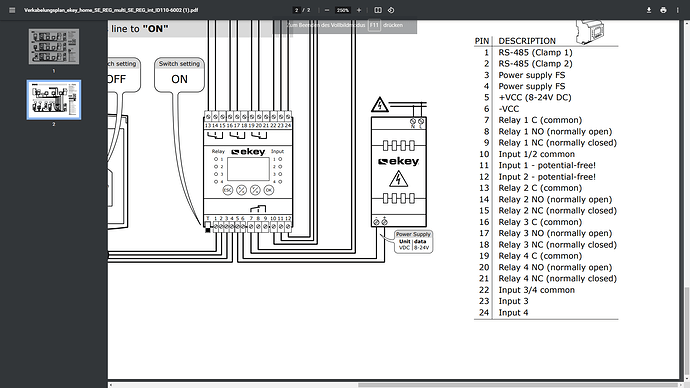Click the horizontal scrollbar handle
The image size is (690, 388).
click(x=517, y=385)
